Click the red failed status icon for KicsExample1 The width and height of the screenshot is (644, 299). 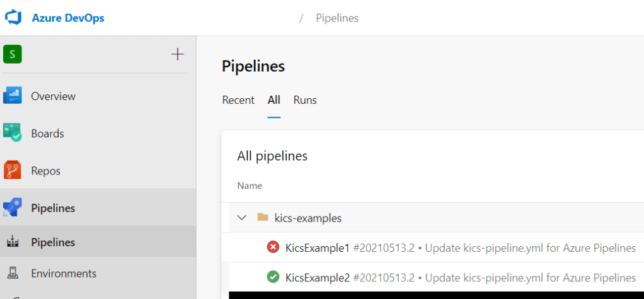pos(273,247)
